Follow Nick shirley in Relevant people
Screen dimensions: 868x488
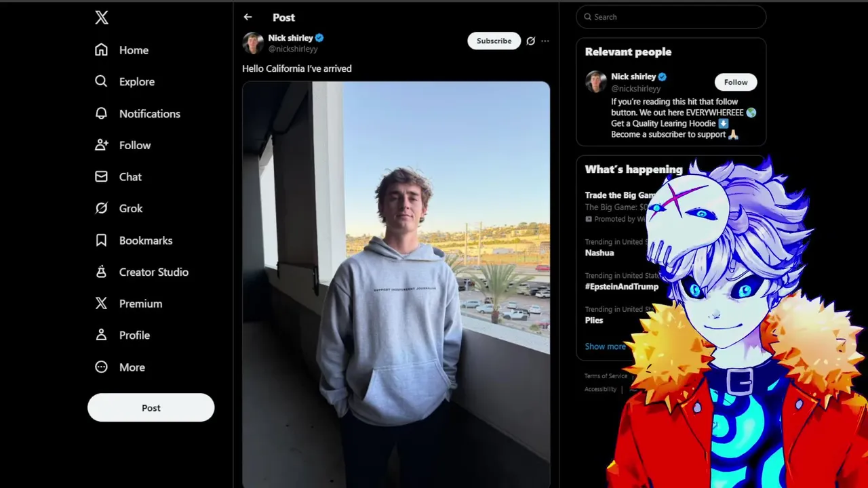pyautogui.click(x=736, y=82)
